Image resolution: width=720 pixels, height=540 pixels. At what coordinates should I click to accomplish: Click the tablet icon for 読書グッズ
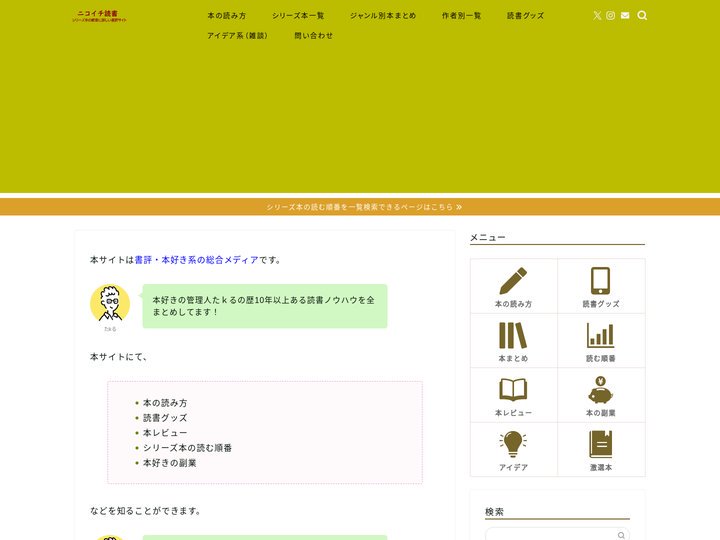point(601,281)
